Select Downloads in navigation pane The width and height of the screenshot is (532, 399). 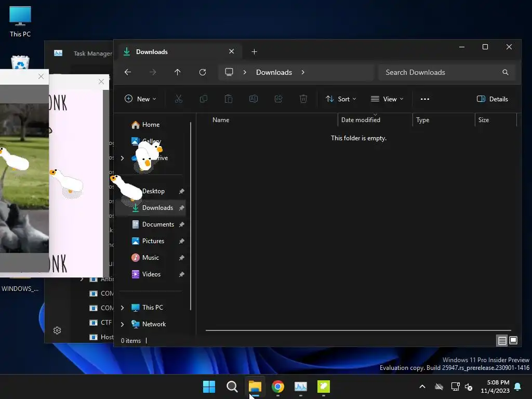pos(157,208)
